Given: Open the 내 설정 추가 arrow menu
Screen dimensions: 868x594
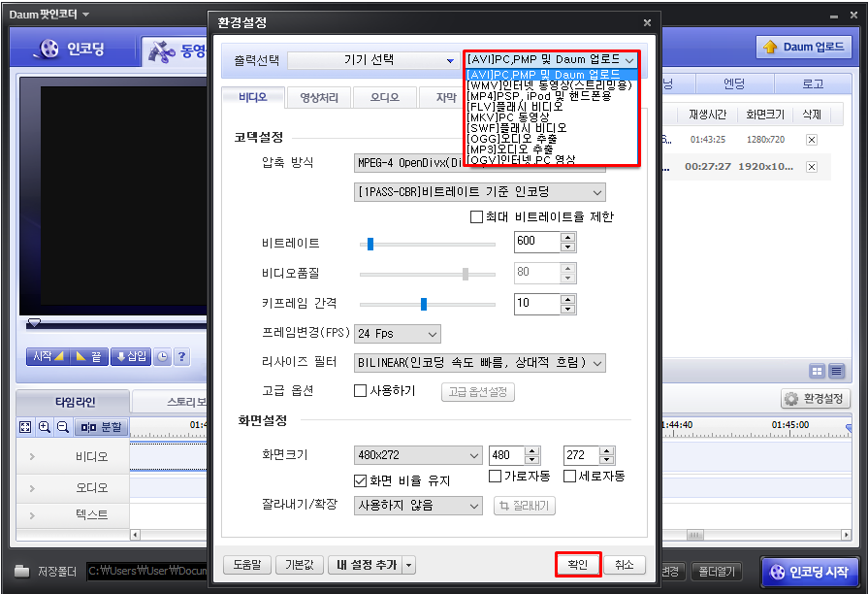Looking at the screenshot, I should (409, 565).
